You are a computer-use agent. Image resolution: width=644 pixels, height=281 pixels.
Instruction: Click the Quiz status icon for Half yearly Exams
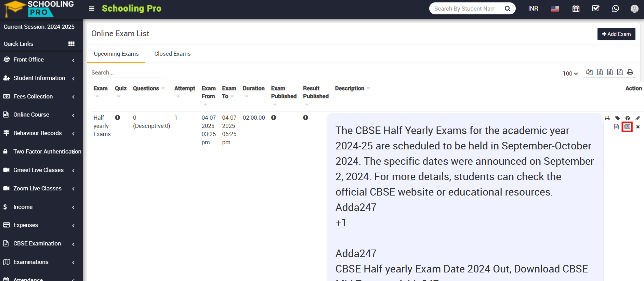tap(118, 118)
